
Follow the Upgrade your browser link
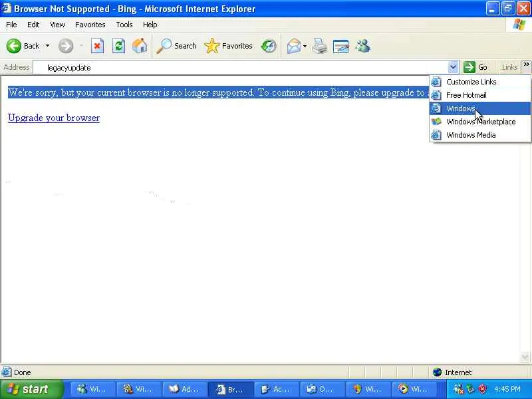(x=54, y=118)
